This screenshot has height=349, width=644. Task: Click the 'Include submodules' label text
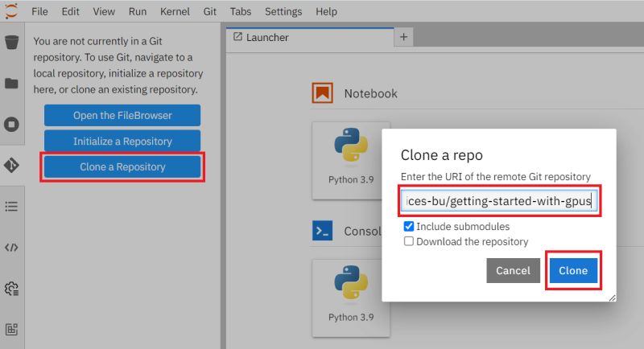(x=463, y=227)
